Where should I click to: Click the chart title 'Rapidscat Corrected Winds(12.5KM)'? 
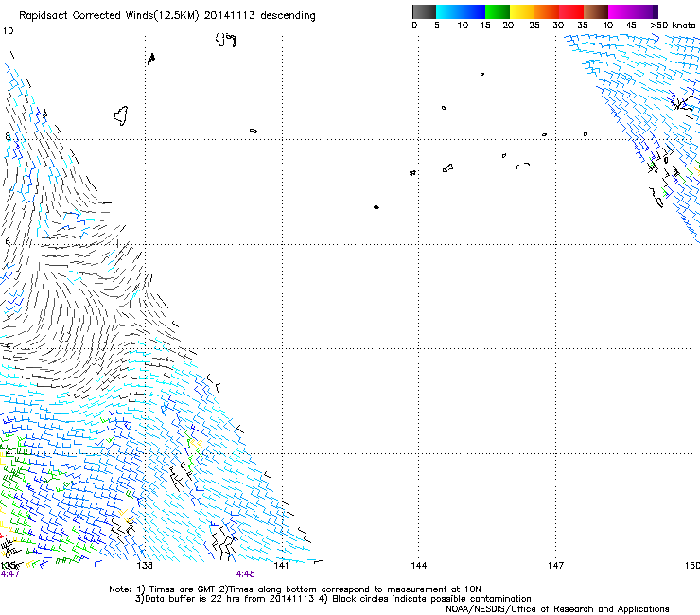[x=109, y=16]
